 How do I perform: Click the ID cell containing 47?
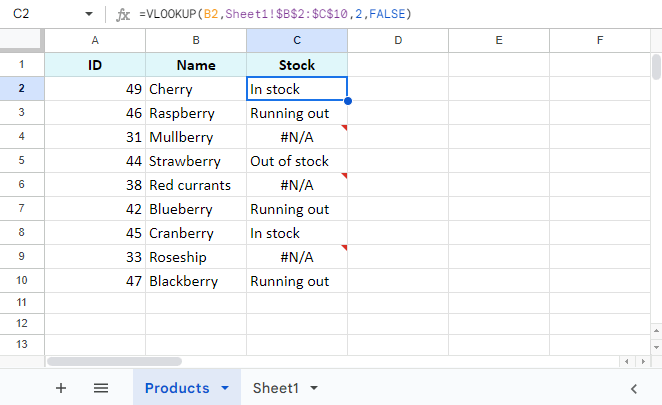tap(95, 281)
